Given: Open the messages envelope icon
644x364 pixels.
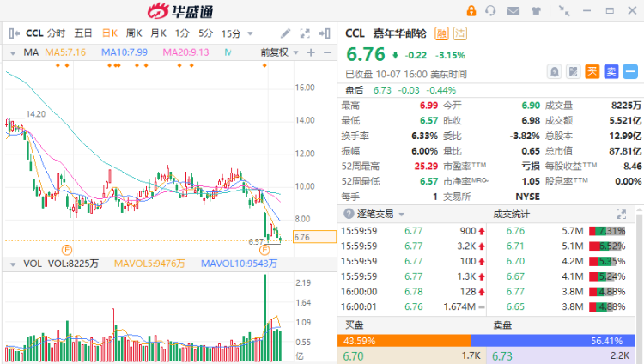Looking at the screenshot, I should (x=513, y=11).
